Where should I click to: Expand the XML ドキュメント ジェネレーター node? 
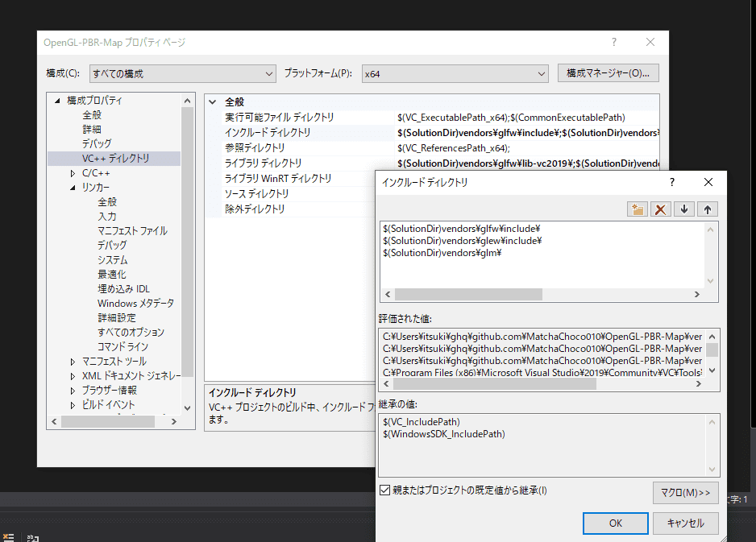[x=72, y=374]
